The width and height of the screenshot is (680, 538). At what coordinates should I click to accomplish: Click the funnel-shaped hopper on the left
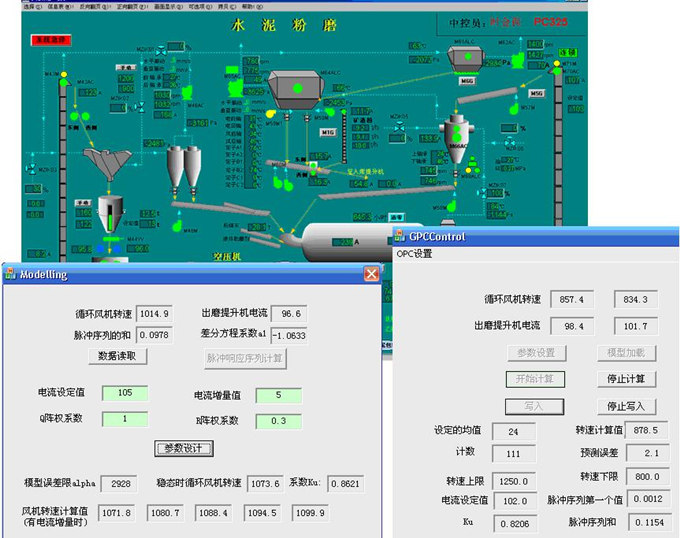click(x=106, y=161)
